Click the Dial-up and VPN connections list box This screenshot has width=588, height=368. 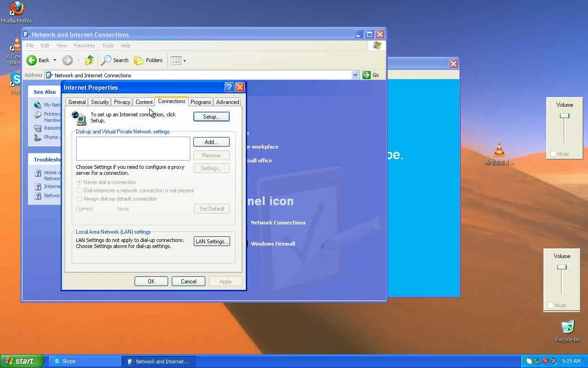pyautogui.click(x=133, y=149)
